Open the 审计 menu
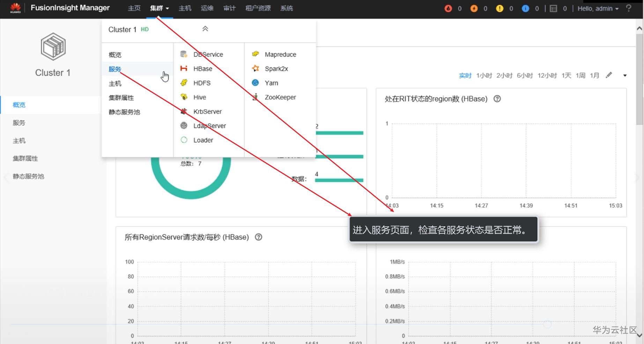Viewport: 644px width, 344px height. click(x=230, y=8)
